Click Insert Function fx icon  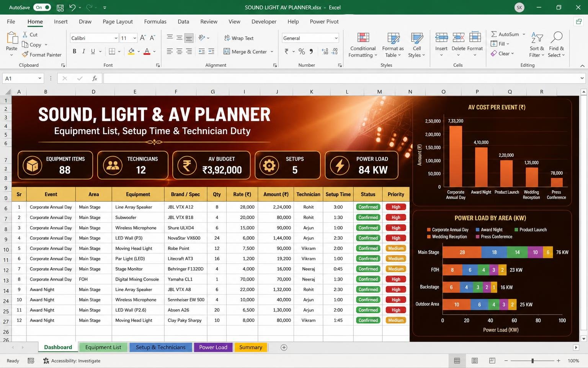pyautogui.click(x=95, y=79)
